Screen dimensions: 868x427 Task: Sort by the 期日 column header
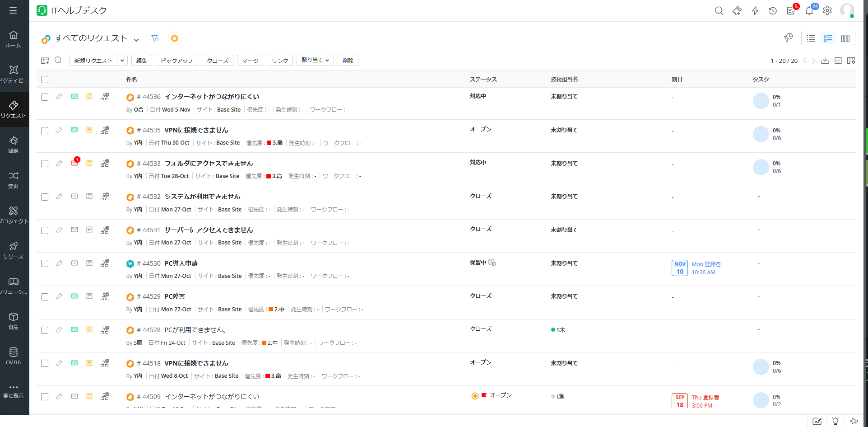[677, 80]
